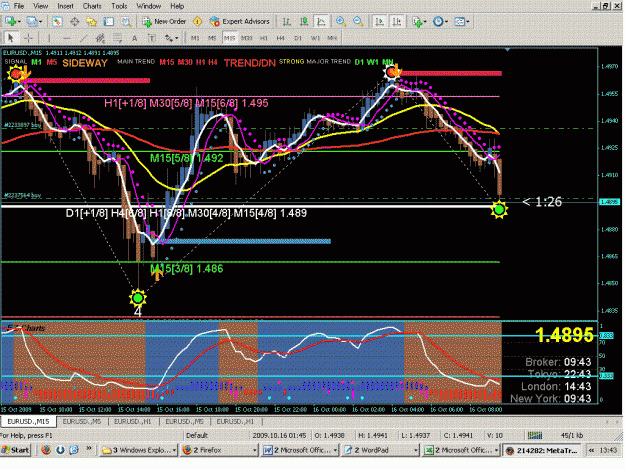Image resolution: width=625 pixels, height=469 pixels.
Task: Switch to the M30 timeframe
Action: click(x=247, y=38)
